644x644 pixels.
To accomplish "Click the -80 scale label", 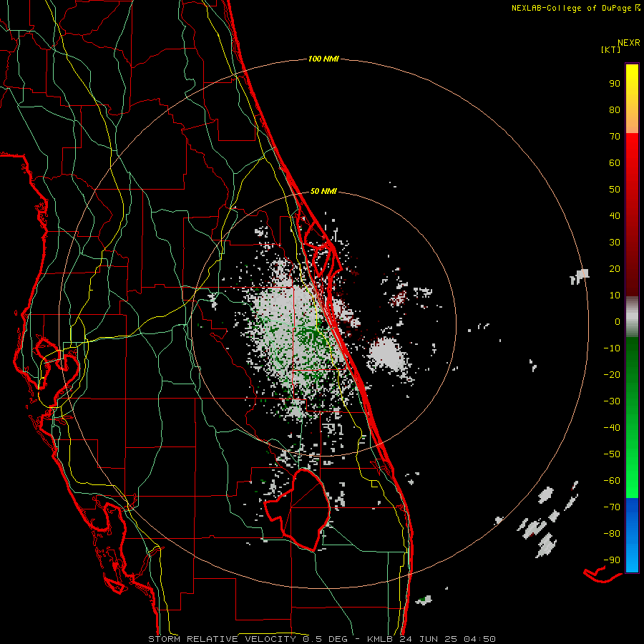I will pos(612,534).
